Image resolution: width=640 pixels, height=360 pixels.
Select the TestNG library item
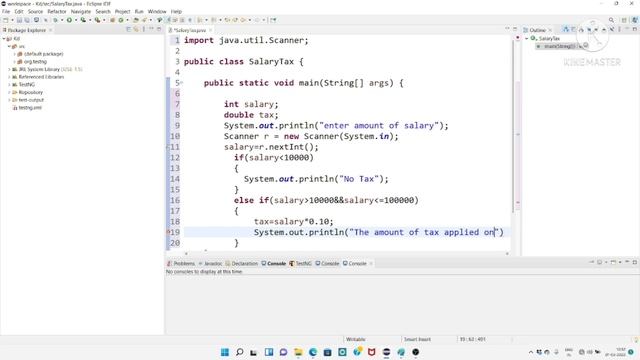27,84
